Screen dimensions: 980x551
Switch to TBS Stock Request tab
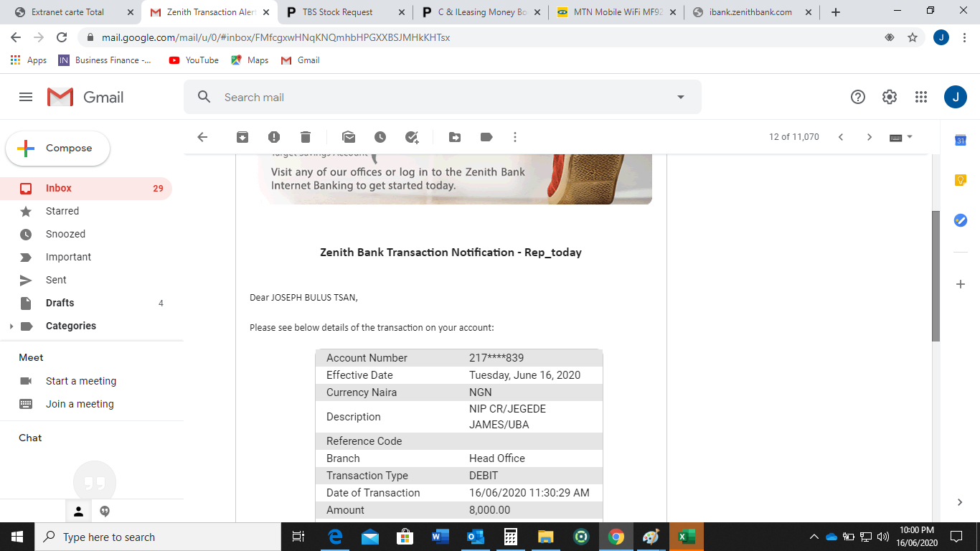pyautogui.click(x=345, y=12)
